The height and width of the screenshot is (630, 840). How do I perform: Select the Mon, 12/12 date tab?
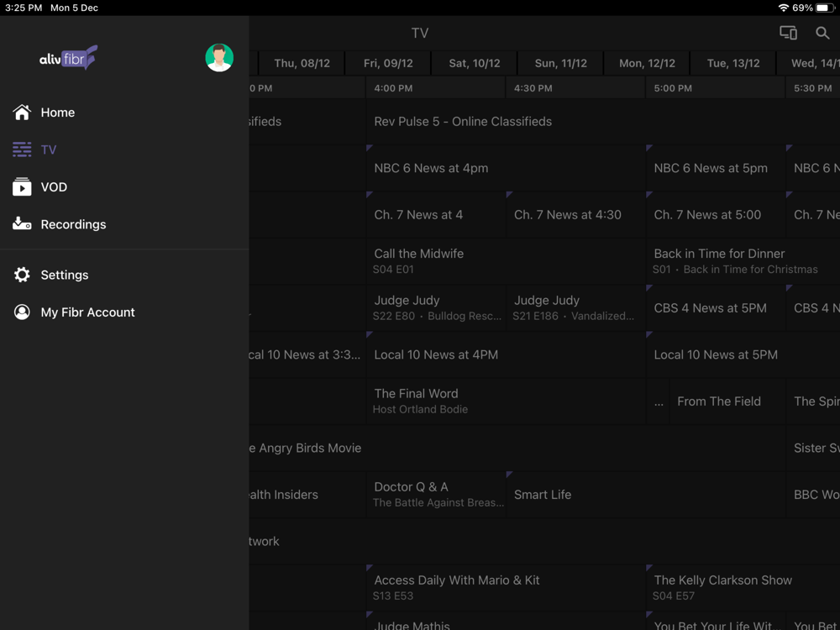tap(647, 63)
